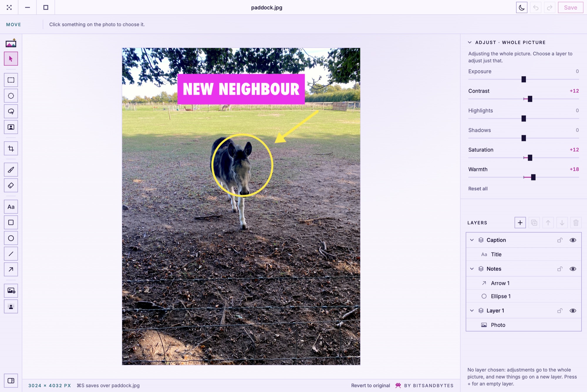Click the Save button
This screenshot has height=392, width=587.
pyautogui.click(x=570, y=8)
